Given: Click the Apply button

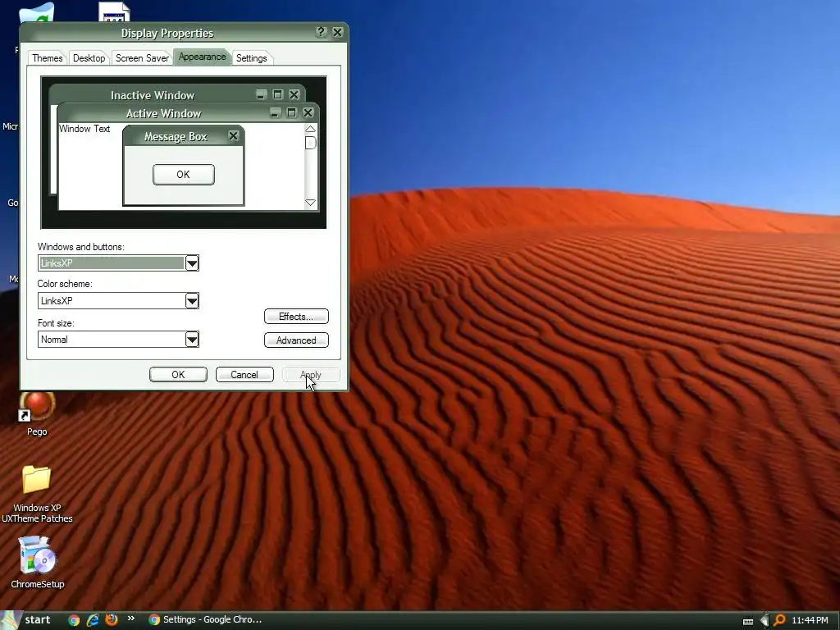Looking at the screenshot, I should [311, 374].
